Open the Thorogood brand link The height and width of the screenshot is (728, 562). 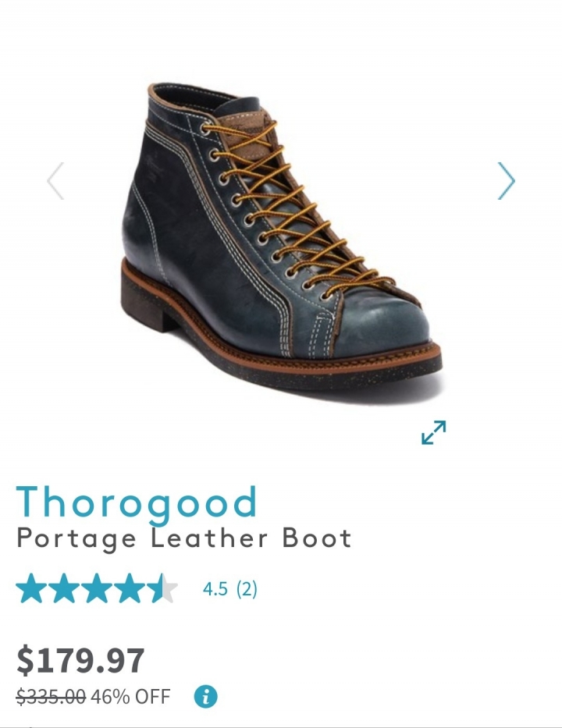(x=137, y=503)
